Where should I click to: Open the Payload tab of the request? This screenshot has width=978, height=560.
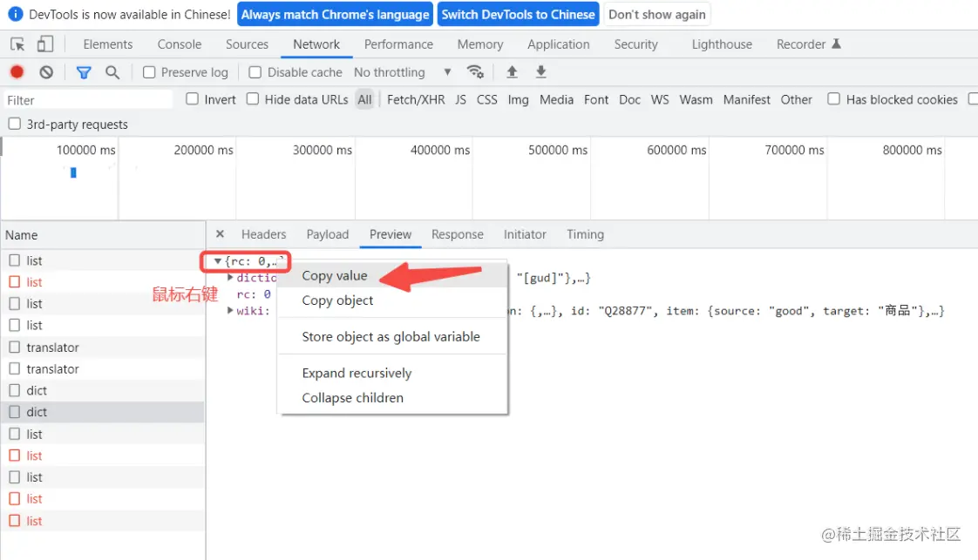pyautogui.click(x=328, y=234)
